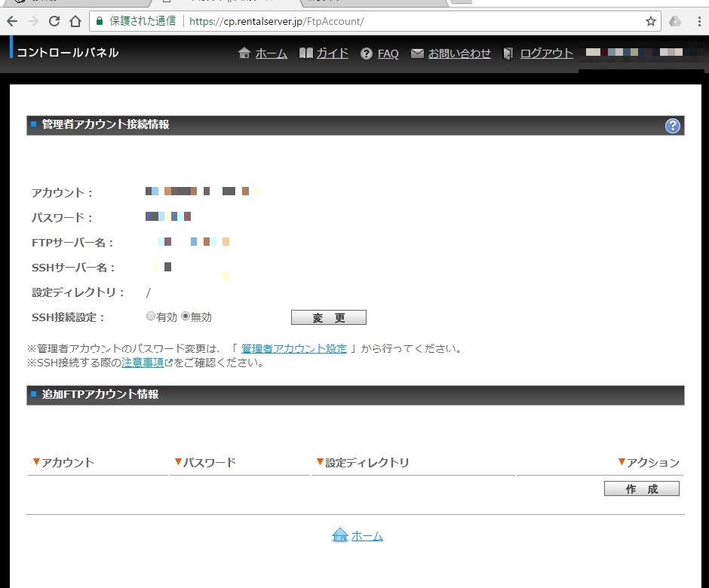The image size is (709, 588).
Task: Bookmark this page with the star icon
Action: tap(650, 21)
